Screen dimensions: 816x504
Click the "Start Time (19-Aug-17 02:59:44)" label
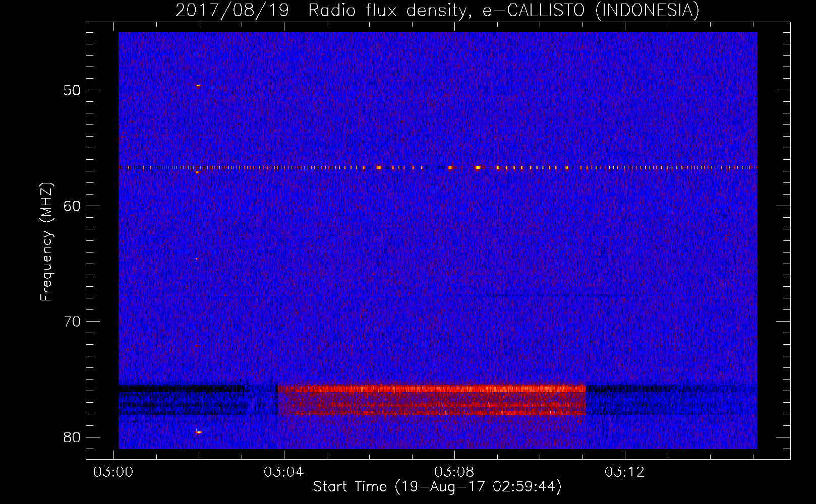437,487
